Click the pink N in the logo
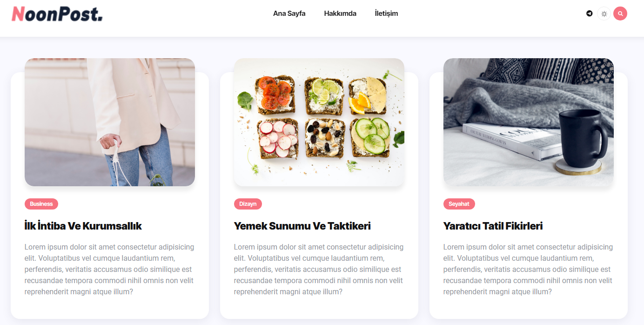Image resolution: width=644 pixels, height=325 pixels. pyautogui.click(x=18, y=14)
